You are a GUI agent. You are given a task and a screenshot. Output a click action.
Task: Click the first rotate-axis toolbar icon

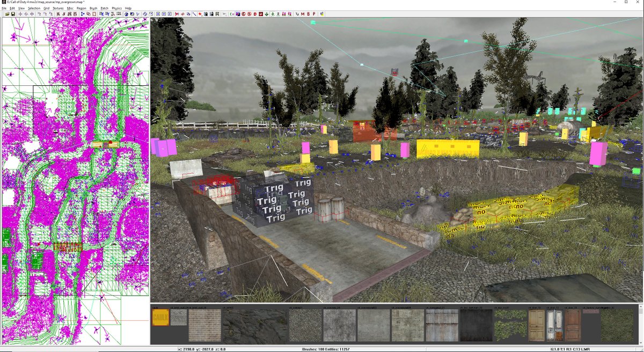[39, 14]
